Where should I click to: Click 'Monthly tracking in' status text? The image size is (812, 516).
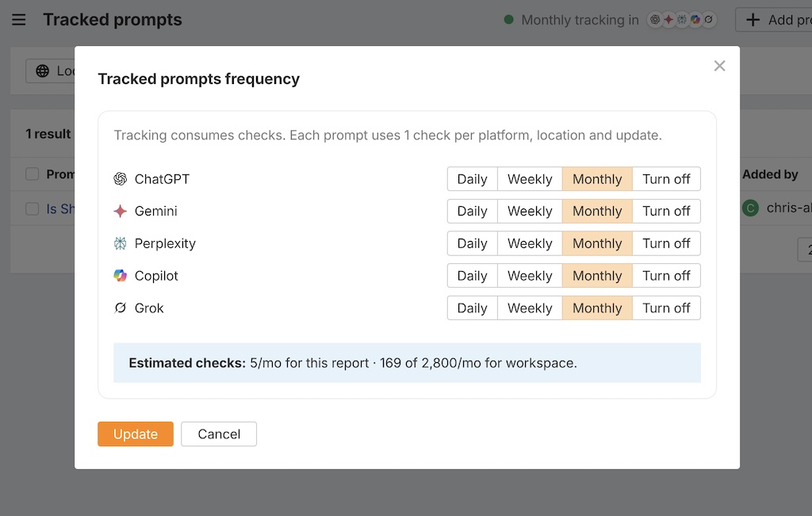(580, 20)
